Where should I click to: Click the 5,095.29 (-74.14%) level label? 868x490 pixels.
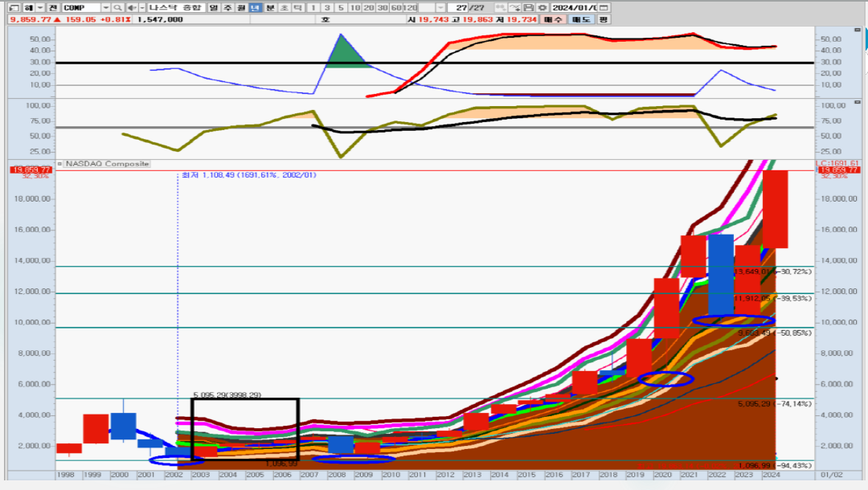775,404
